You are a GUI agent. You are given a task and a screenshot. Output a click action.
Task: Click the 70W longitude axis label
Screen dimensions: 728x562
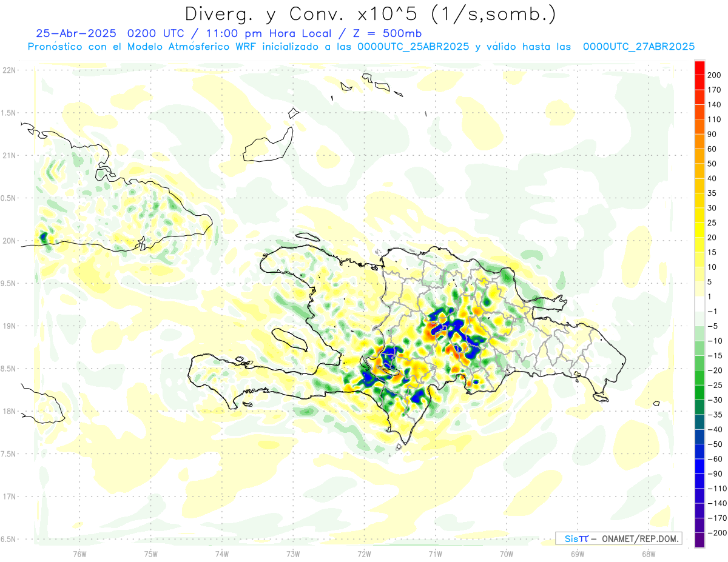[x=506, y=554]
